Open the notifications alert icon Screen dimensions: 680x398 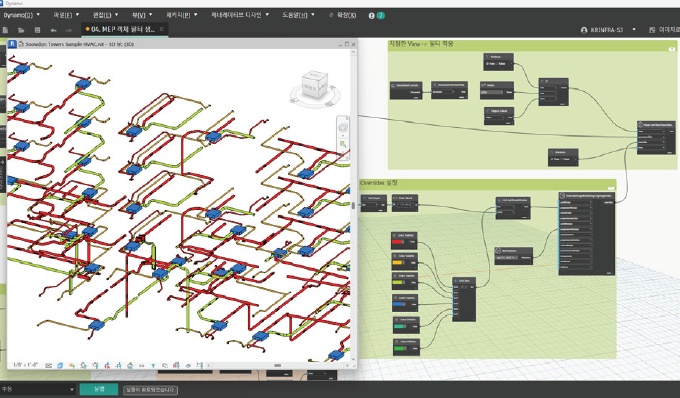pos(371,15)
